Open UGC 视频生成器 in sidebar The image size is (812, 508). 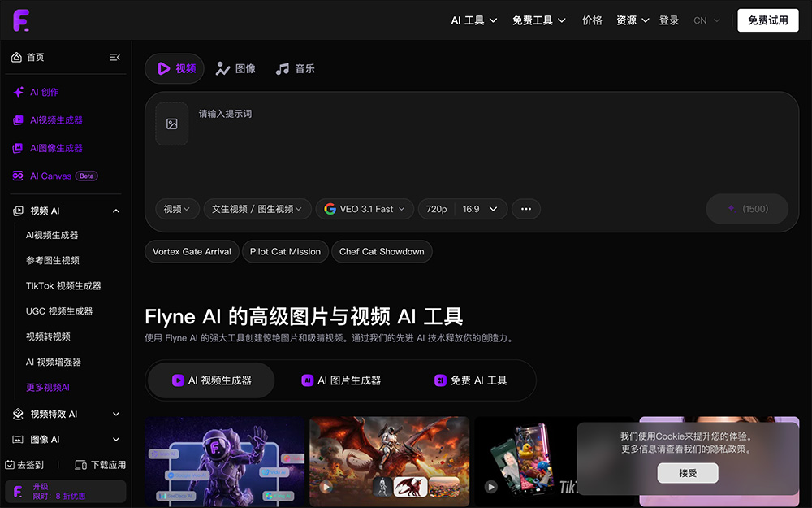click(x=59, y=311)
